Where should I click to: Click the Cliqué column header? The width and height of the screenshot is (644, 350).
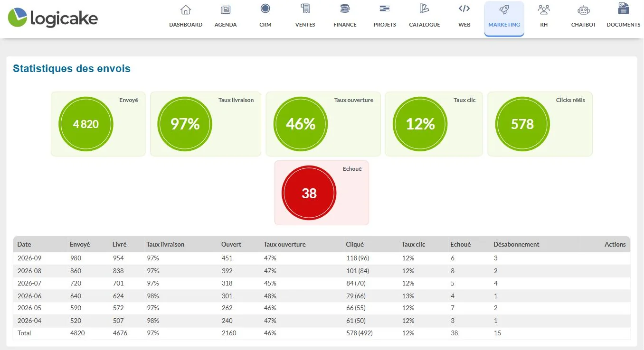(355, 245)
